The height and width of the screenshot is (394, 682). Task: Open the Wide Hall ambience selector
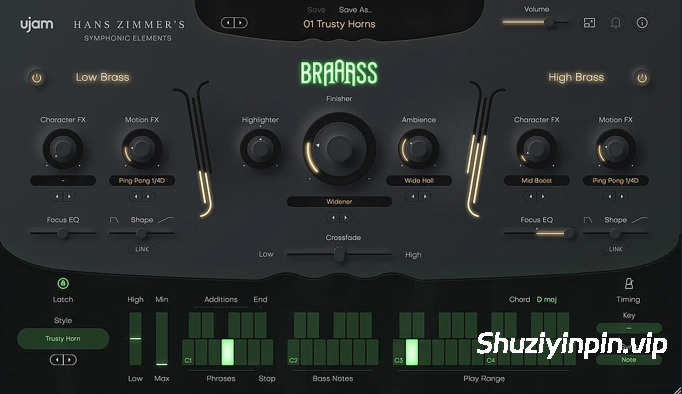(x=419, y=180)
